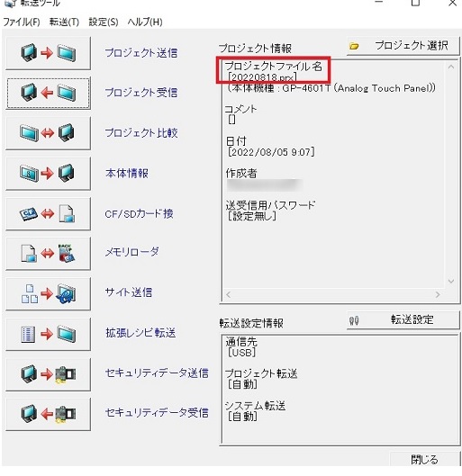Click the Project Receive (プロジェクト受信) icon button

[48, 93]
